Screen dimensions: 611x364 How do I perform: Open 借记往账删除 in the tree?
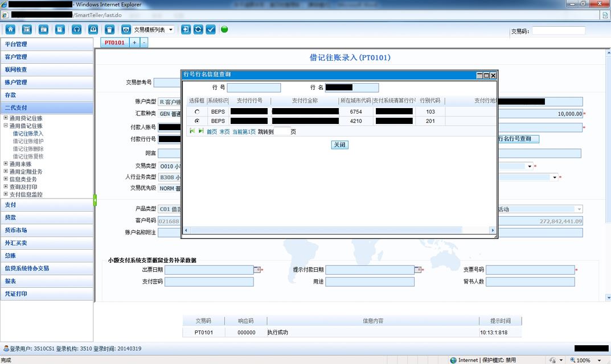(28, 148)
